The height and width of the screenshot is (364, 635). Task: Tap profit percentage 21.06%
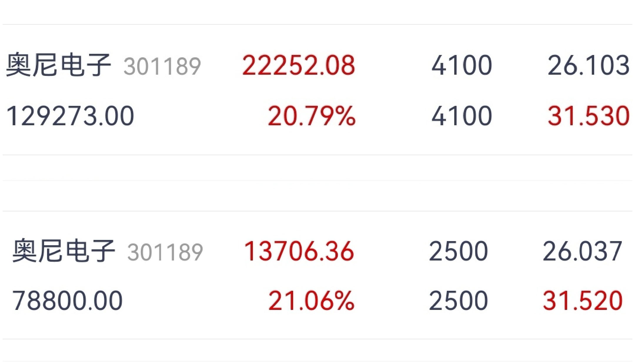click(311, 300)
